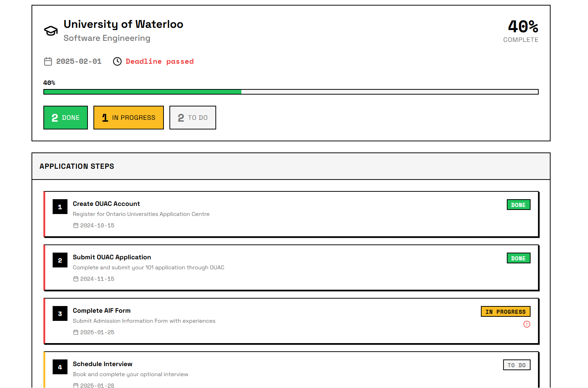Click the graduation cap icon
The width and height of the screenshot is (588, 388).
[x=51, y=31]
